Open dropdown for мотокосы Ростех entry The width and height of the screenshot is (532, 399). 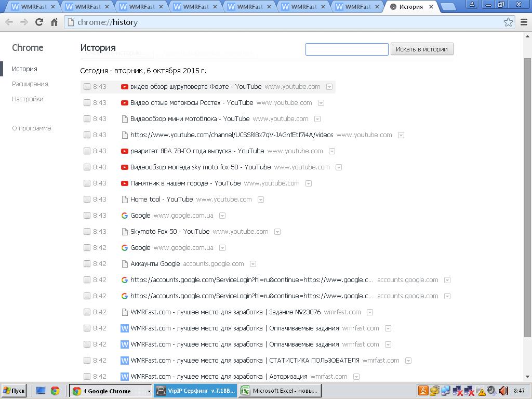pos(321,103)
